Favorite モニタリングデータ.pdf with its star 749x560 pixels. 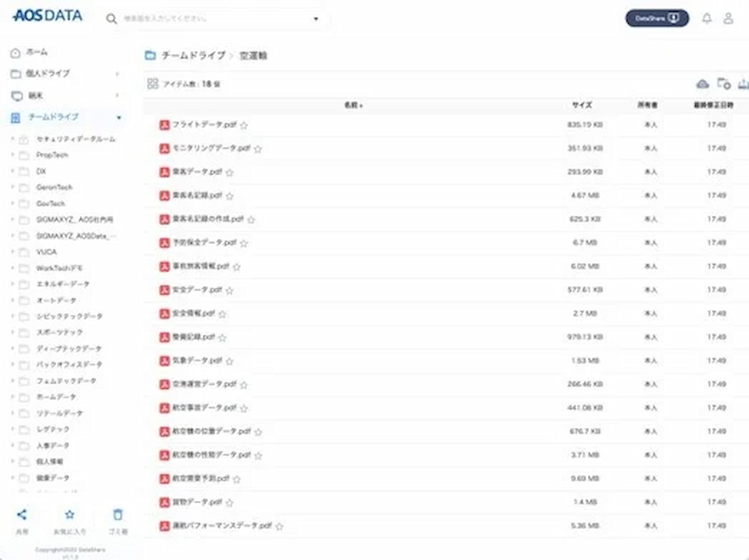pos(258,149)
